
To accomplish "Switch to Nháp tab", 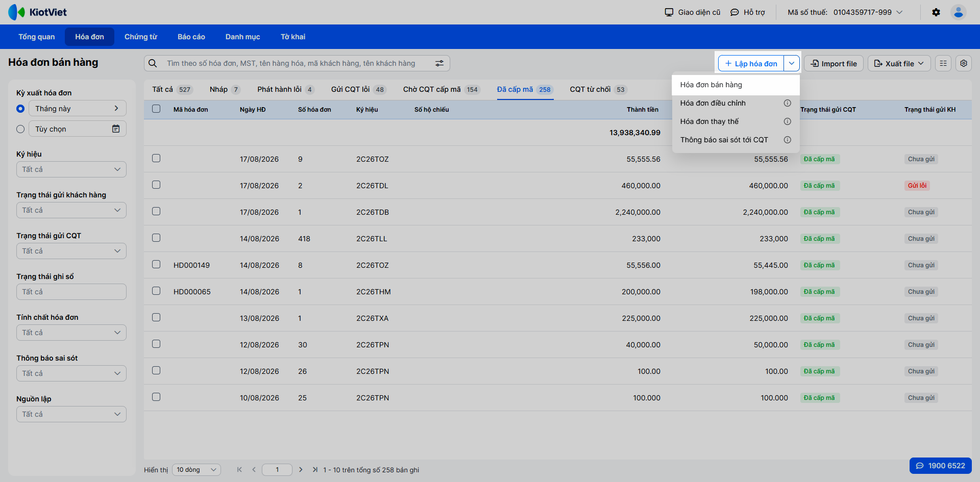I will (225, 89).
